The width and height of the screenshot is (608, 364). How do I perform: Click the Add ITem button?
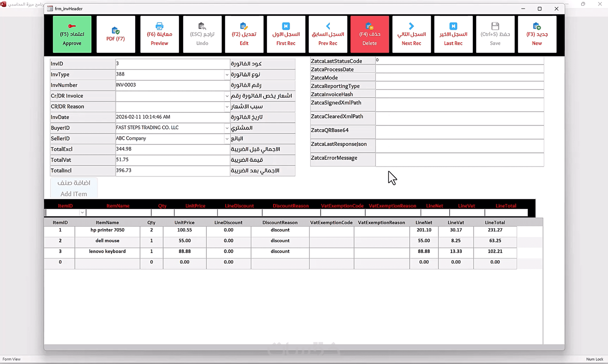coord(74,188)
